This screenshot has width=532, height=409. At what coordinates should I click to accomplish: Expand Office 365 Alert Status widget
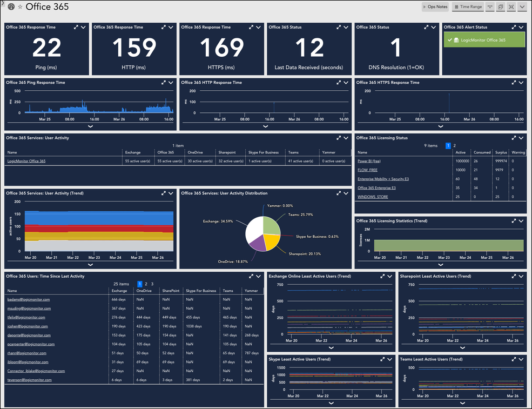pos(514,27)
